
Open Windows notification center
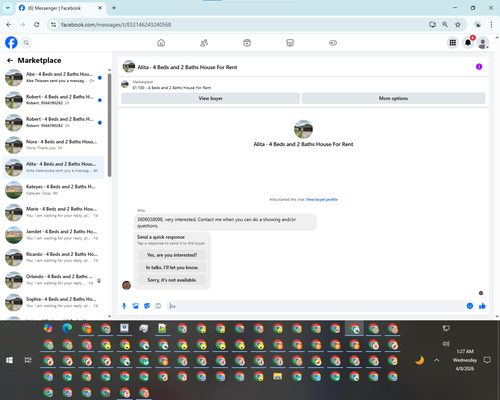(487, 360)
